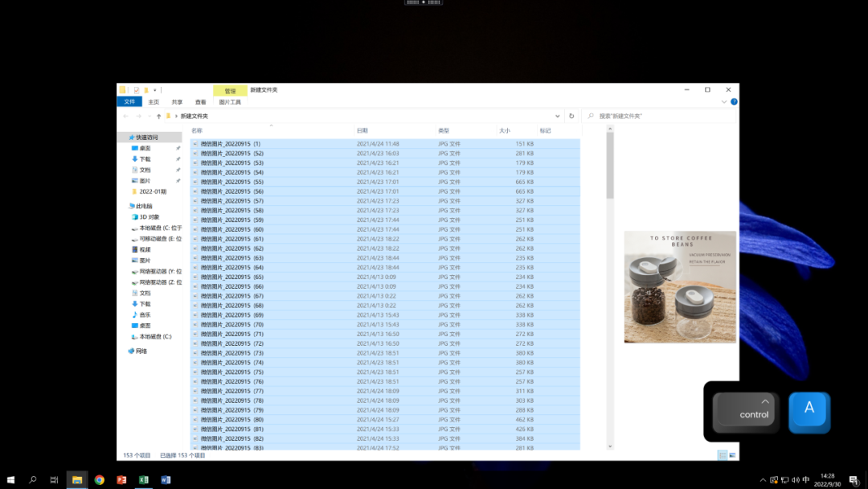Go back with the Back arrow
868x489 pixels.
125,116
